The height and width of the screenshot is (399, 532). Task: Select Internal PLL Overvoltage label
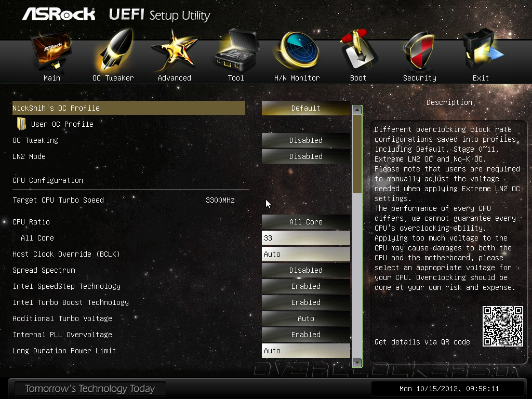(62, 335)
